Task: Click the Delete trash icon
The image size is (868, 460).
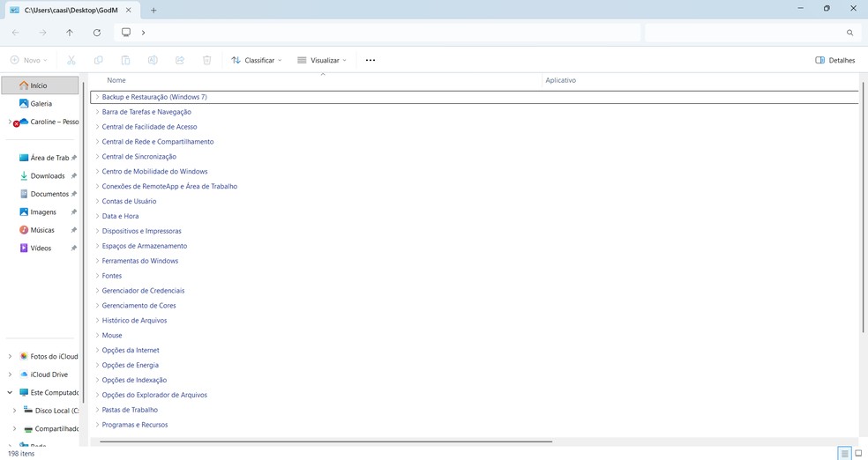Action: click(x=207, y=60)
